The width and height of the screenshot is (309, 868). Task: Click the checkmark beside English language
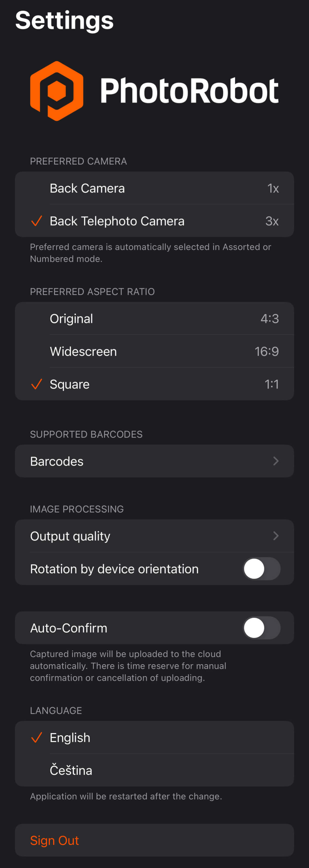click(x=36, y=737)
